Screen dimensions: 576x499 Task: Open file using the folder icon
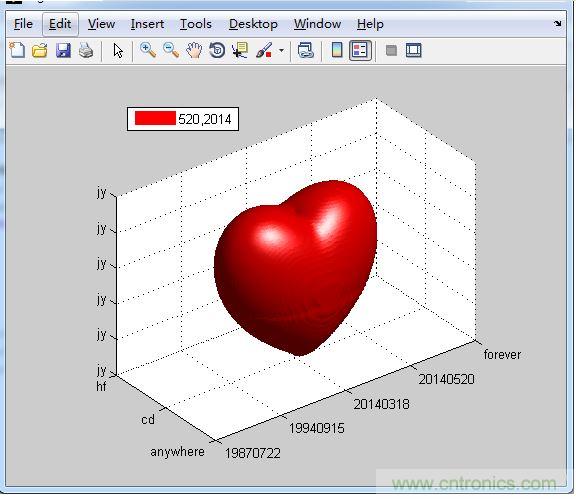click(40, 50)
